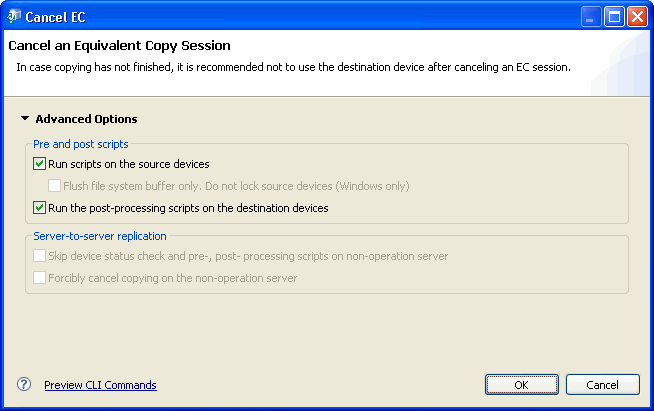
Task: Confirm with the OK button
Action: (x=521, y=384)
